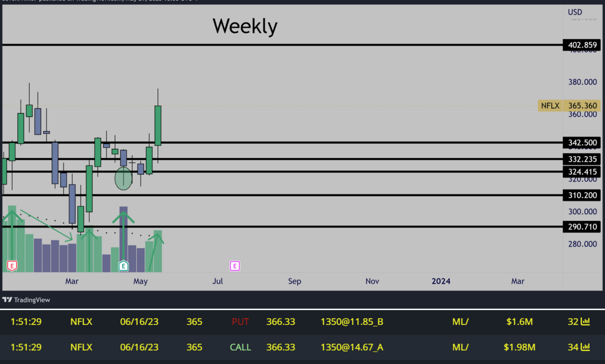
Task: Click the NFLX ticker in the CALL row
Action: 81,347
